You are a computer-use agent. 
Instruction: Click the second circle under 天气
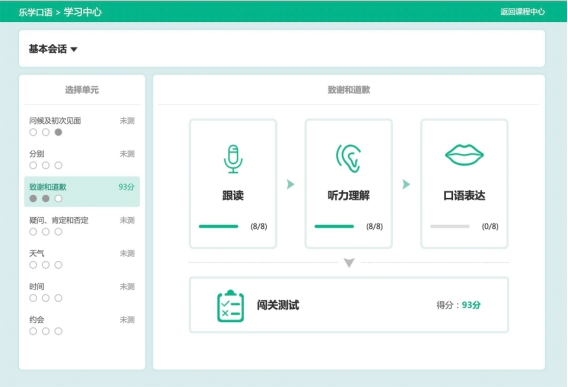(x=46, y=265)
